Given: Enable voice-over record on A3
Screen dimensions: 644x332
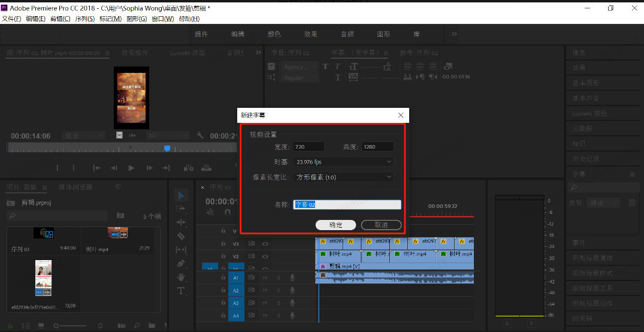Looking at the screenshot, I should click(292, 303).
